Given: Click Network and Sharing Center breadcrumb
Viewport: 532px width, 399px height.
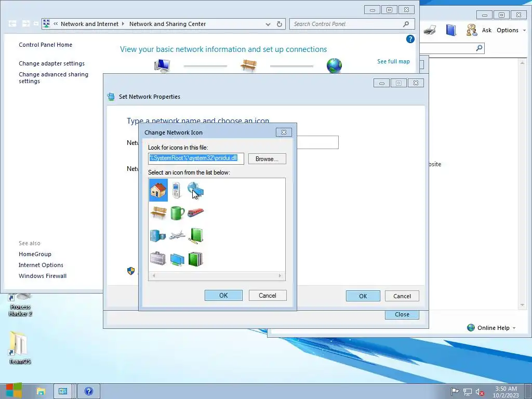Looking at the screenshot, I should 168,24.
